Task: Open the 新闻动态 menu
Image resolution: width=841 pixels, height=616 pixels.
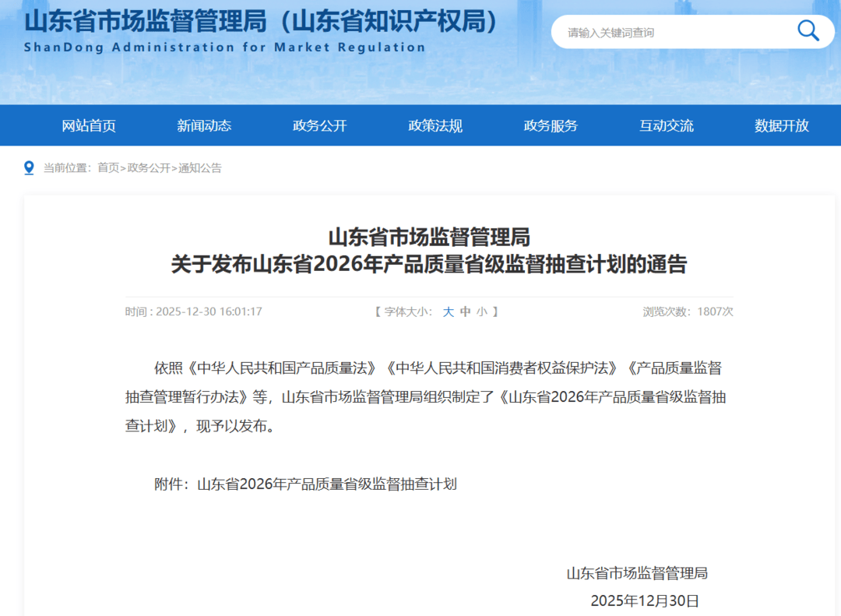Action: click(x=205, y=125)
